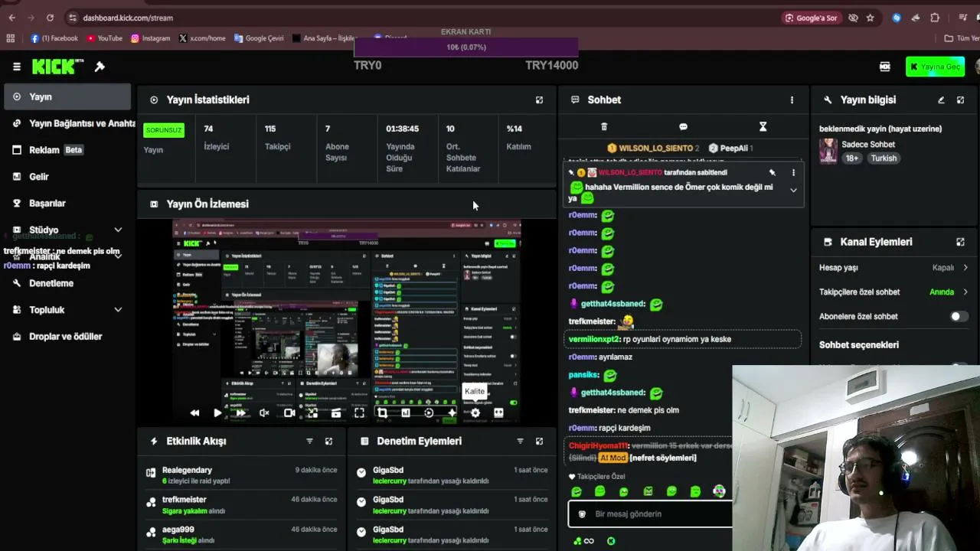Click the 18+ tag
980x551 pixels.
click(852, 158)
